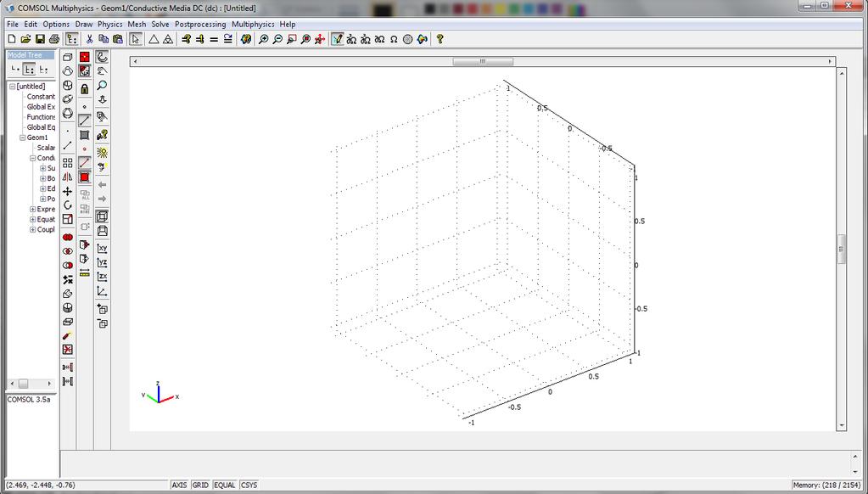The image size is (868, 494).
Task: Click the Extrude tool icon
Action: pyautogui.click(x=68, y=322)
